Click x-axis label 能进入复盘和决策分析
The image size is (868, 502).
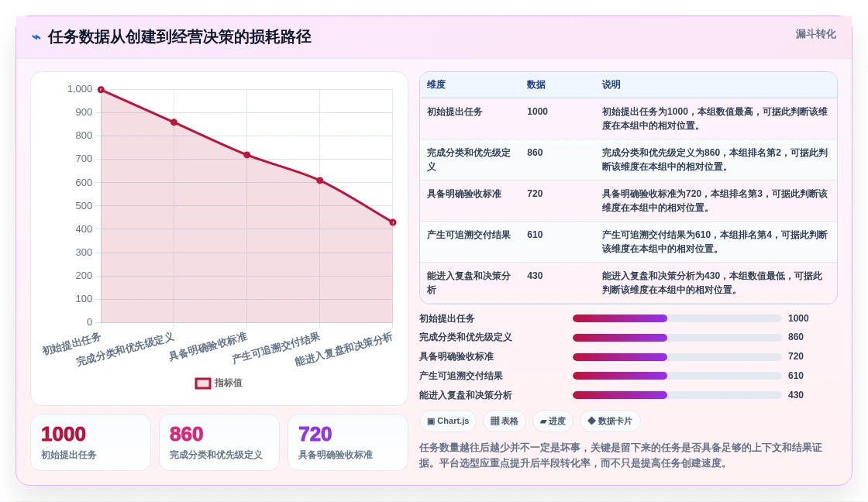coord(343,349)
